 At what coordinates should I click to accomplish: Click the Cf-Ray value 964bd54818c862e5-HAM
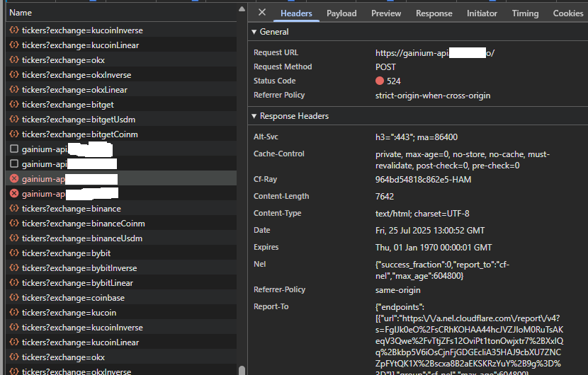423,180
